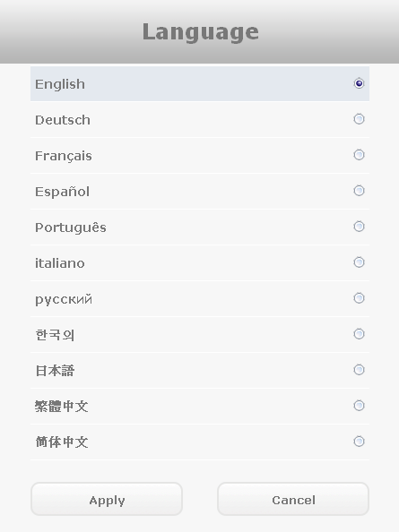This screenshot has height=532, width=399.
Task: Choose the 繁體中文 Traditional Chinese radio button
Action: (x=359, y=406)
